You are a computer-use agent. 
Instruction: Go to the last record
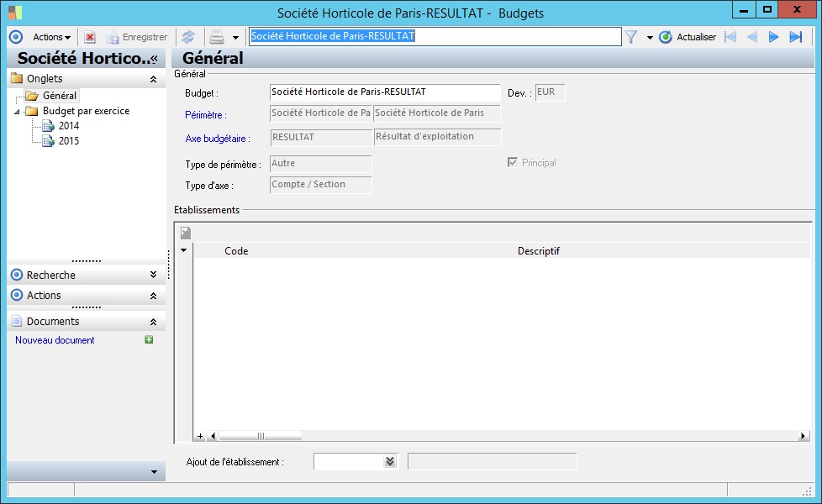point(796,37)
